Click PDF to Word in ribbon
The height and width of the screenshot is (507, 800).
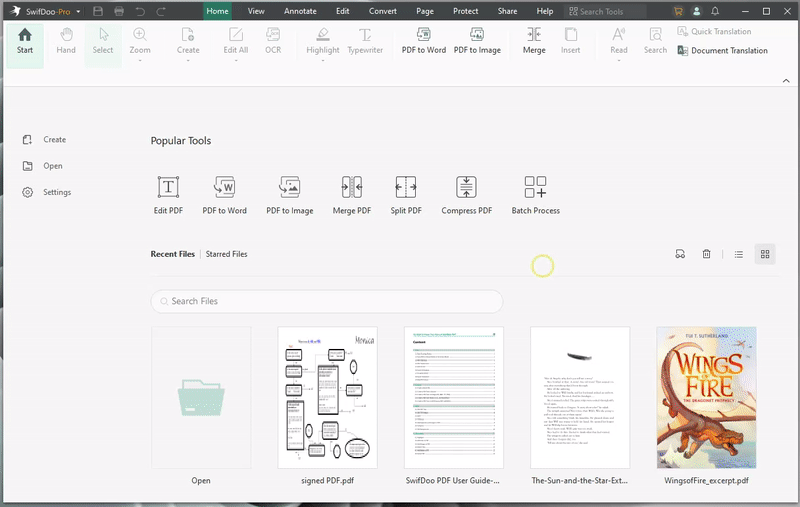423,41
